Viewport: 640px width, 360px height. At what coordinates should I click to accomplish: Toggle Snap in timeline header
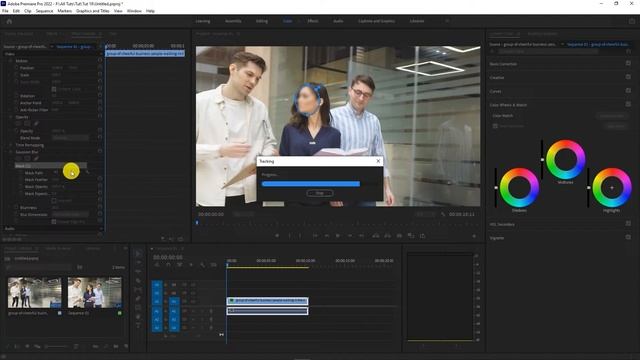point(168,265)
